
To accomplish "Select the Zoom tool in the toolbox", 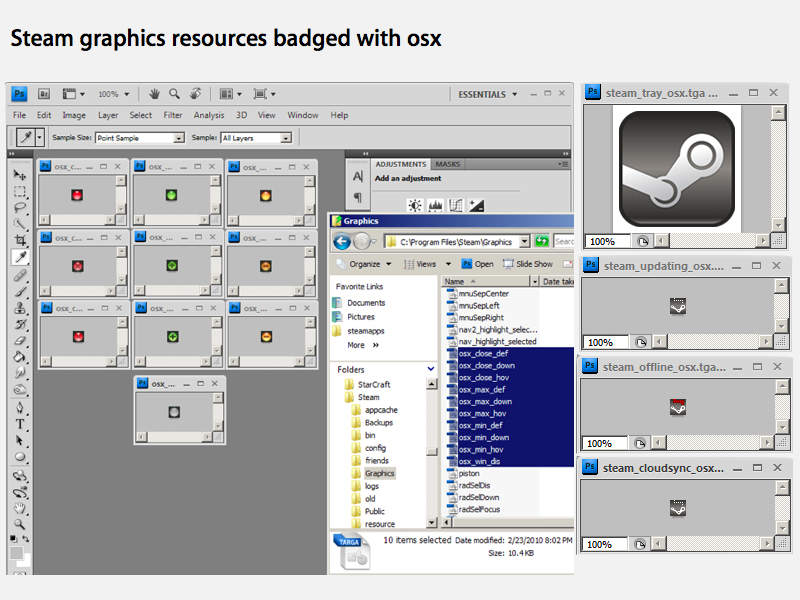I will (x=19, y=524).
